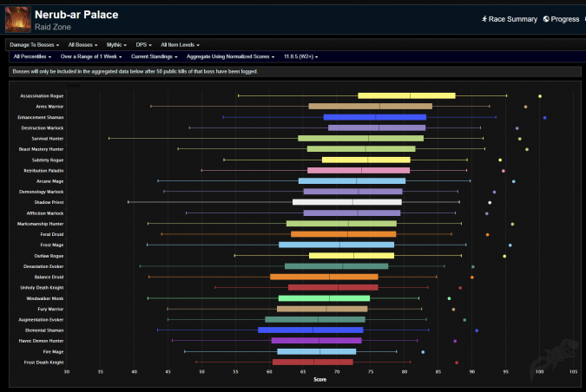Click the Havoc Demon Hunter row label

[41, 341]
